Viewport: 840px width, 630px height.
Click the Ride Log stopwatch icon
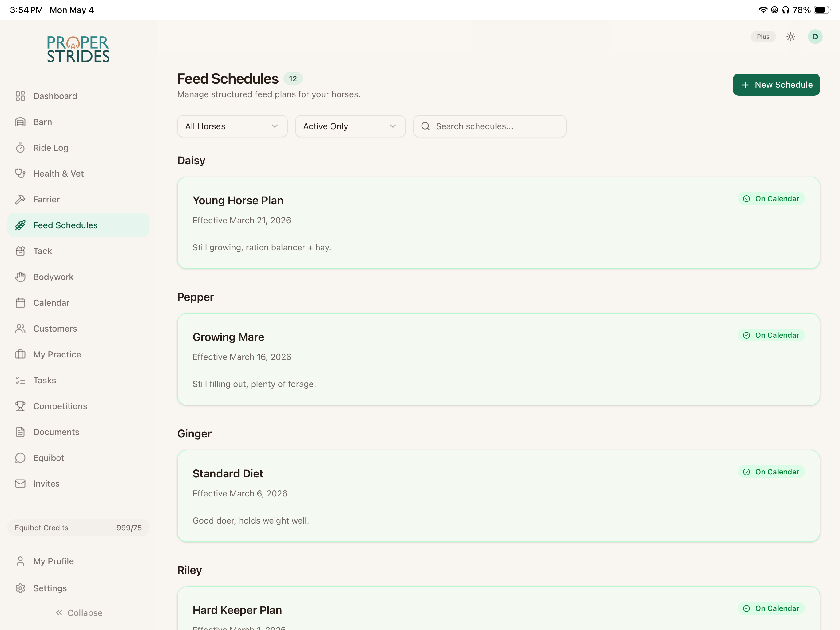click(x=20, y=148)
